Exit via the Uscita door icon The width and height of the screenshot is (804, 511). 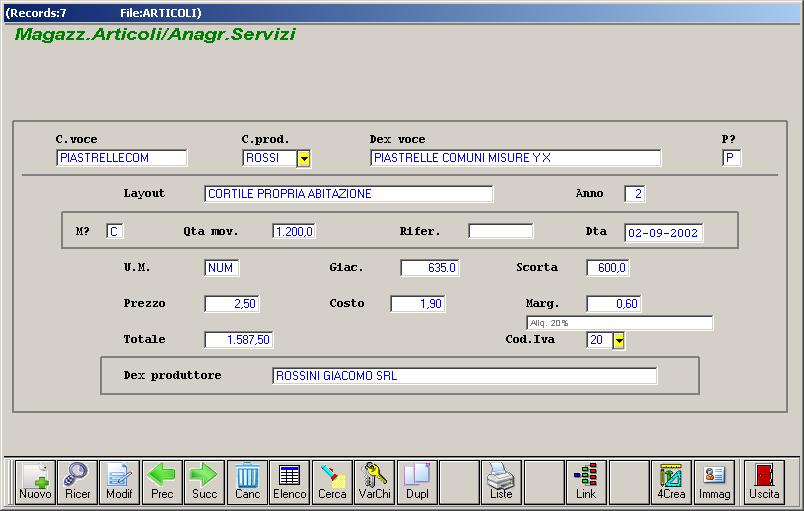(765, 481)
